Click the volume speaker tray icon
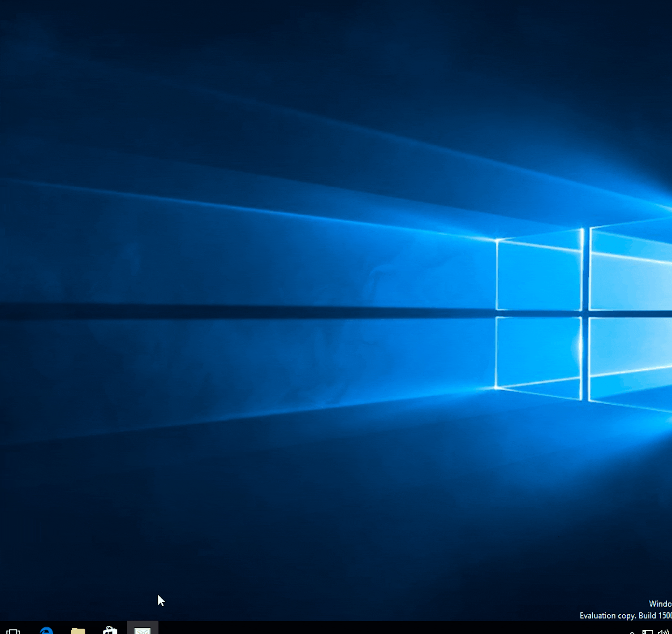 point(663,632)
